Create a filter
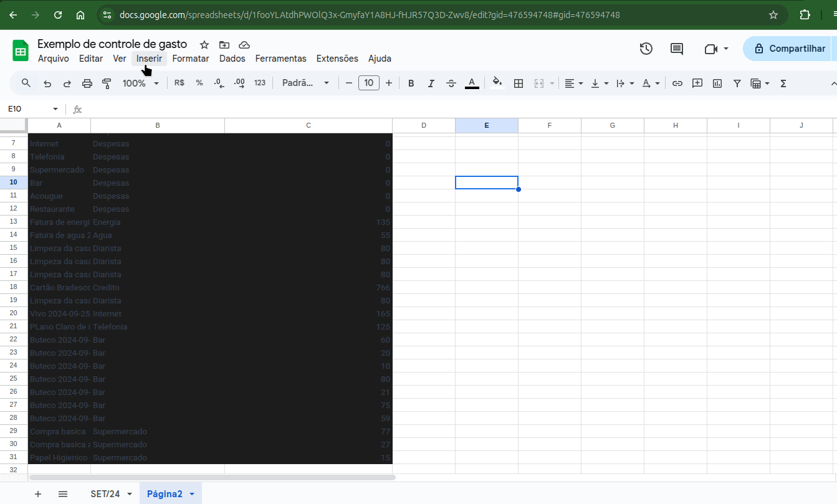The width and height of the screenshot is (837, 504). click(737, 83)
